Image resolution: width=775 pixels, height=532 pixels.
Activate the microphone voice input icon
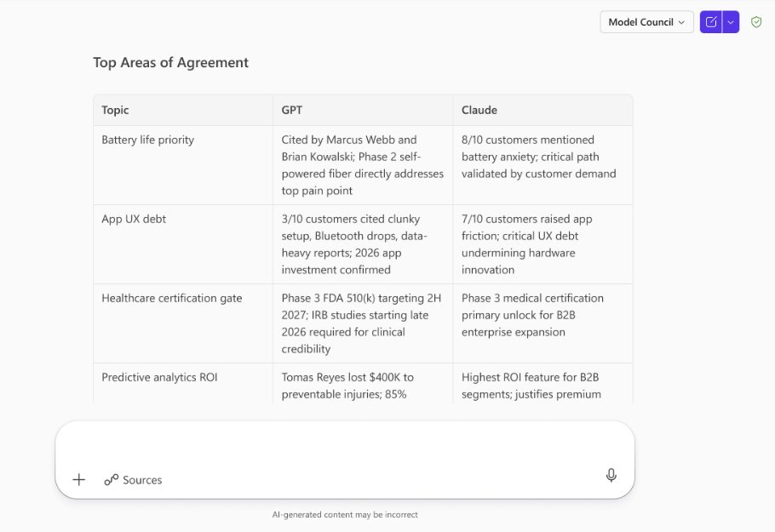(611, 476)
